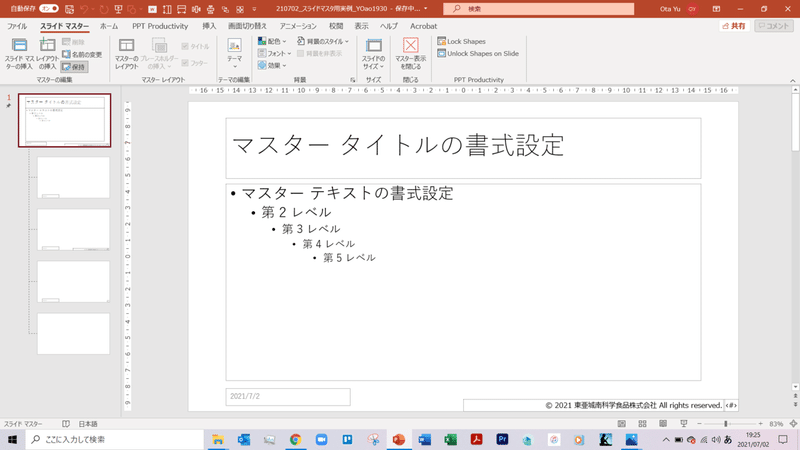Click into the search (検索) box

[x=539, y=9]
